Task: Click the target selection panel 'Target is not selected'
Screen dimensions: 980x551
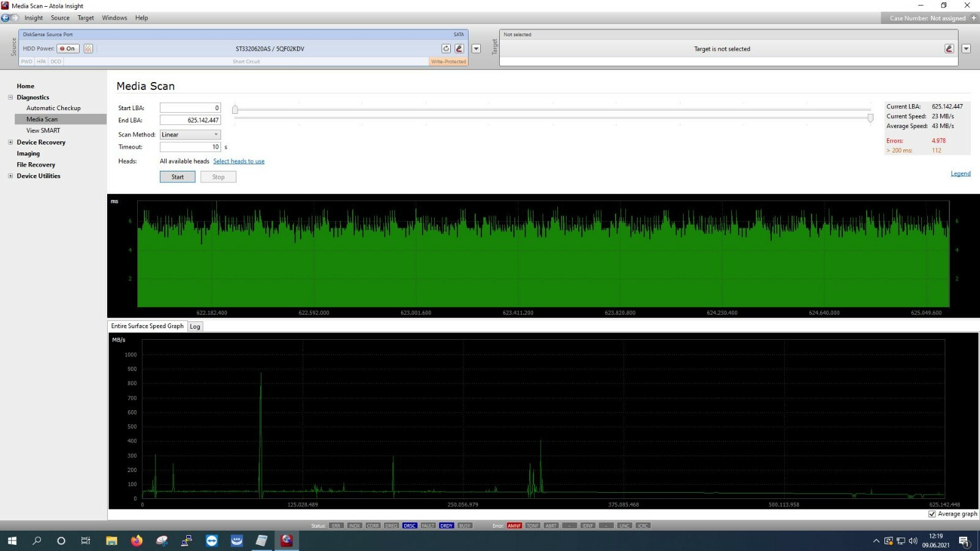Action: [x=722, y=49]
